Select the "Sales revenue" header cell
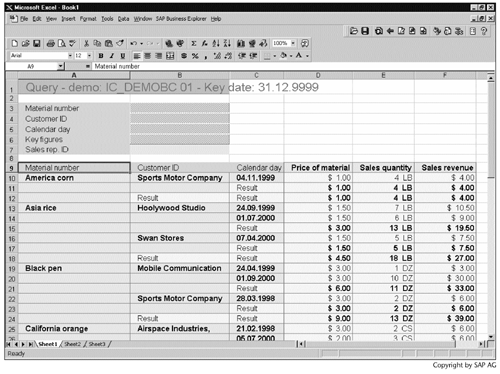This screenshot has width=500, height=374. 445,168
